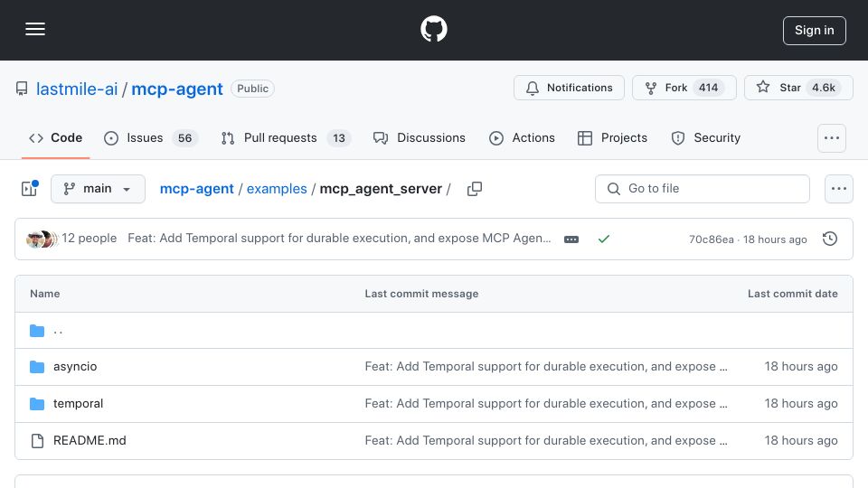The height and width of the screenshot is (488, 868).
Task: Star the repository with the Star button
Action: click(x=798, y=88)
